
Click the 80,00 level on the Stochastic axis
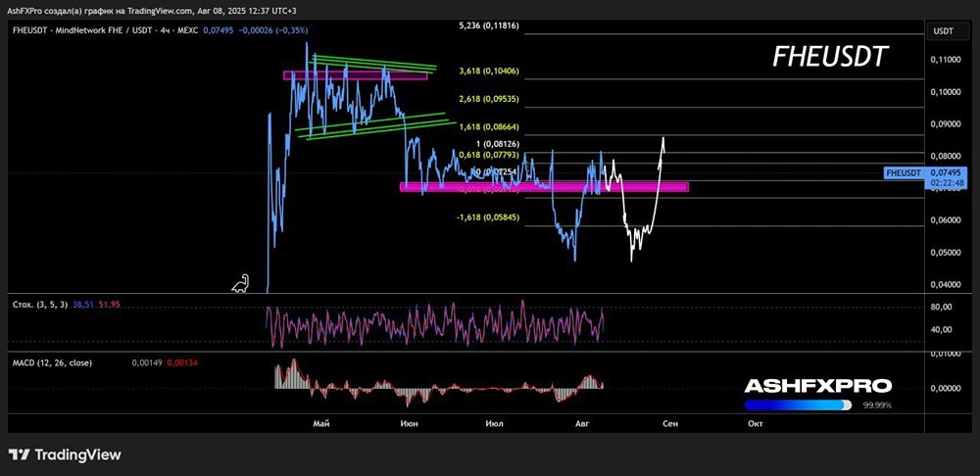point(941,307)
